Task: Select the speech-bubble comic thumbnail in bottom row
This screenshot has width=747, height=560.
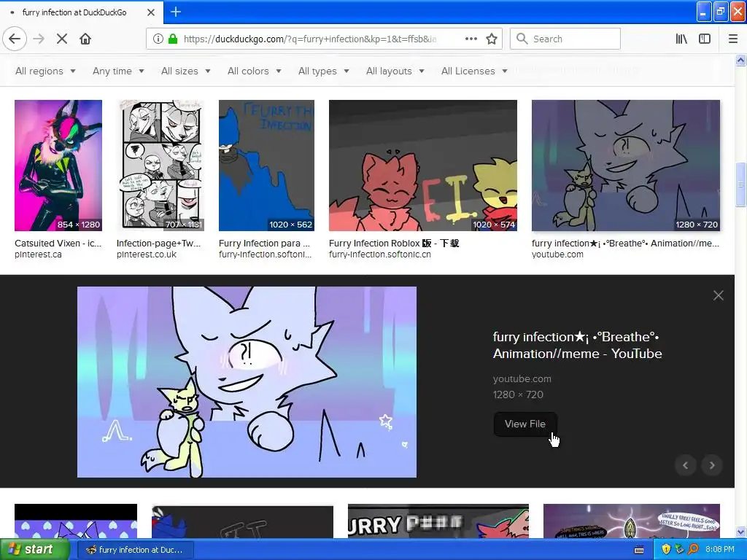Action: 631,521
